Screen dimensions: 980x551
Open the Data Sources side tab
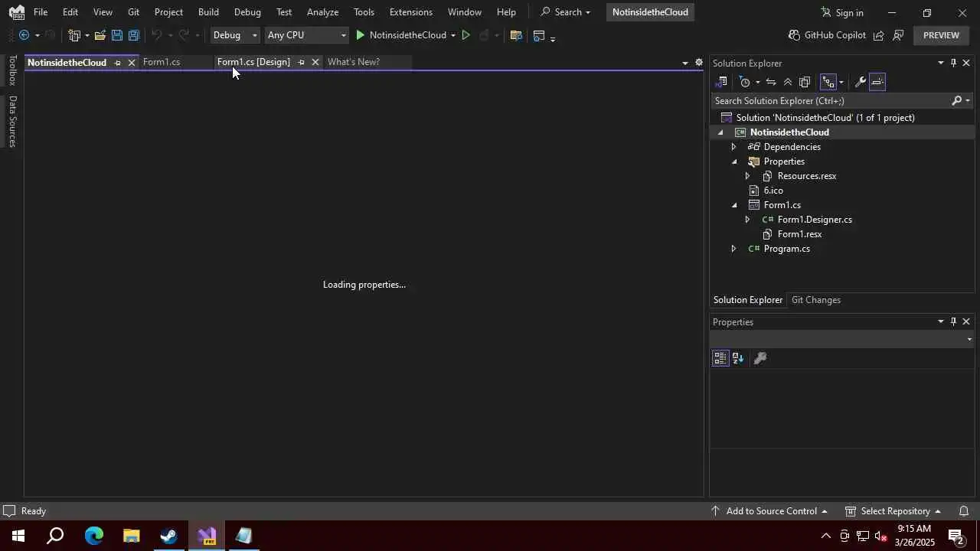coord(12,121)
